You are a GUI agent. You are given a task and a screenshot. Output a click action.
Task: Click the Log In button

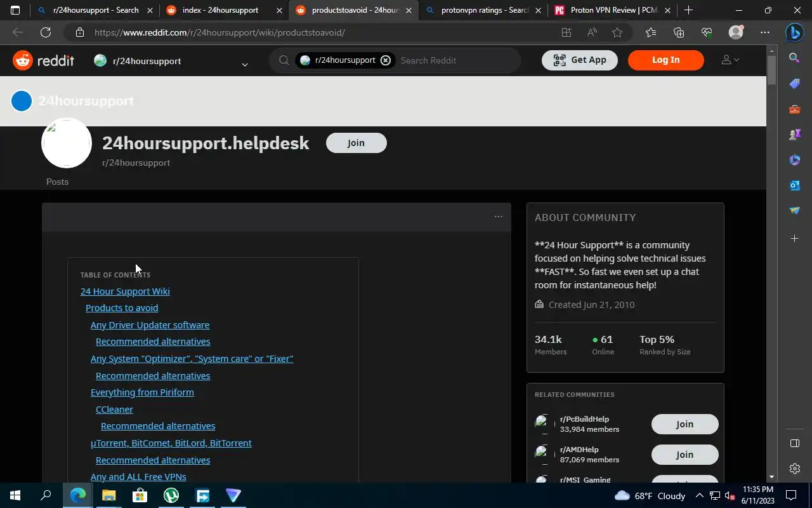pyautogui.click(x=666, y=60)
